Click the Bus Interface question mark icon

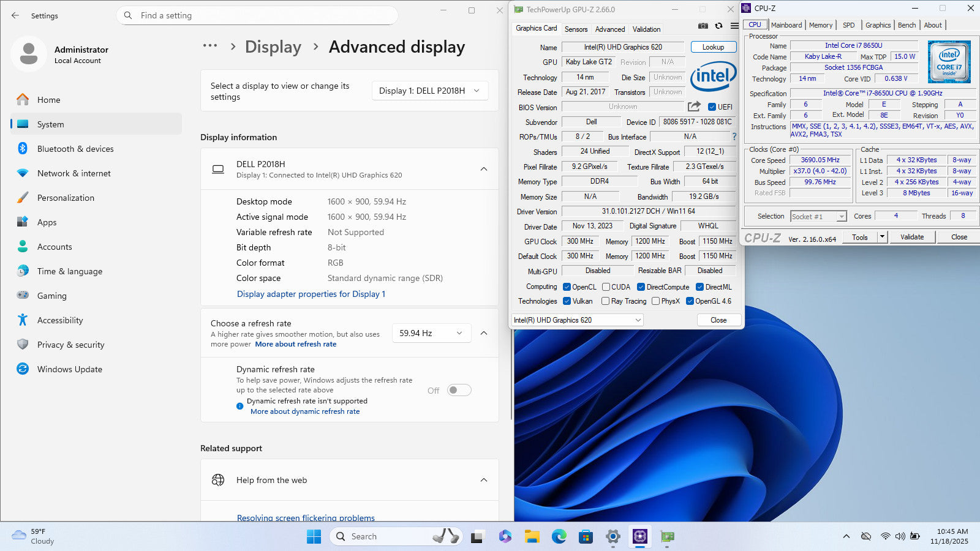click(x=734, y=137)
